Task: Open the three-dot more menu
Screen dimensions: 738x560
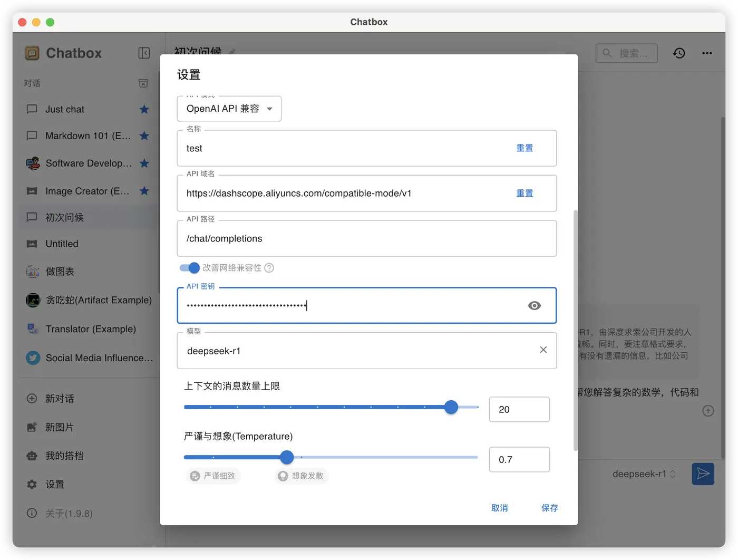Action: (x=707, y=53)
